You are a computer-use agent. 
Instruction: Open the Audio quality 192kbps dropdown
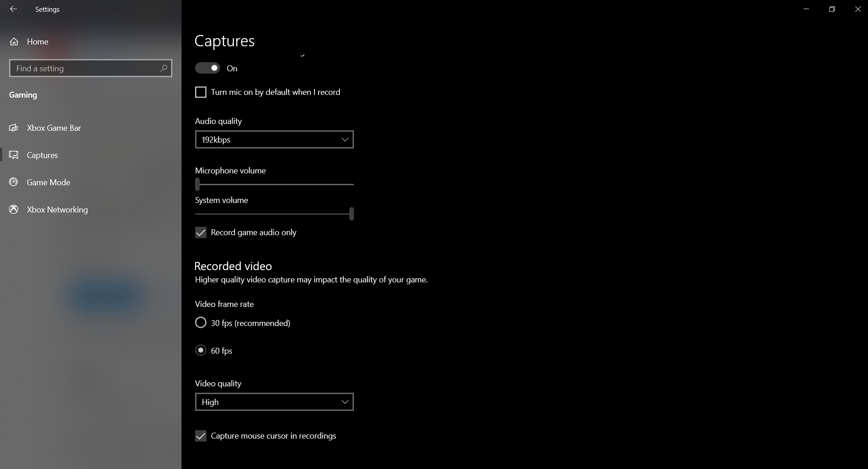[x=275, y=139]
